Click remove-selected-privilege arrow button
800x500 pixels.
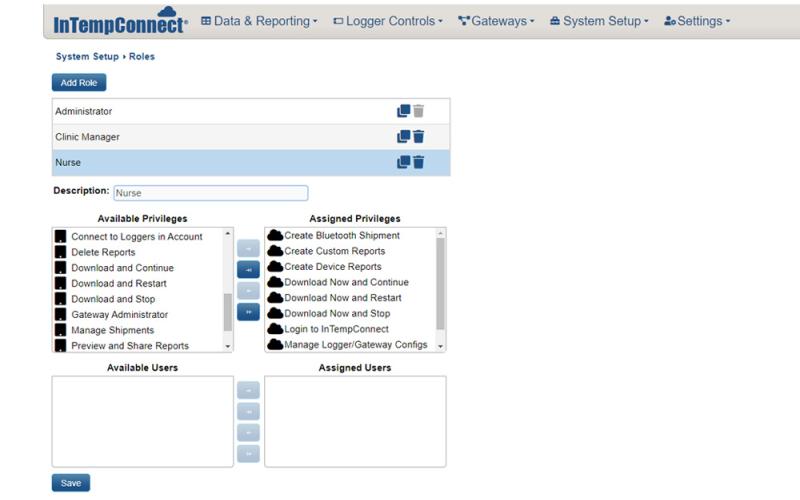[x=248, y=291]
